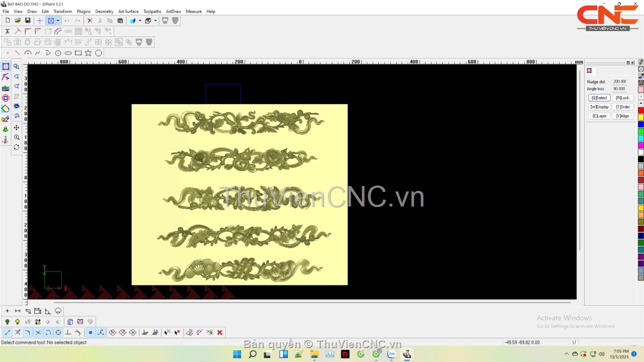The image size is (644, 362).
Task: Open the Art Surface menu
Action: (x=128, y=11)
